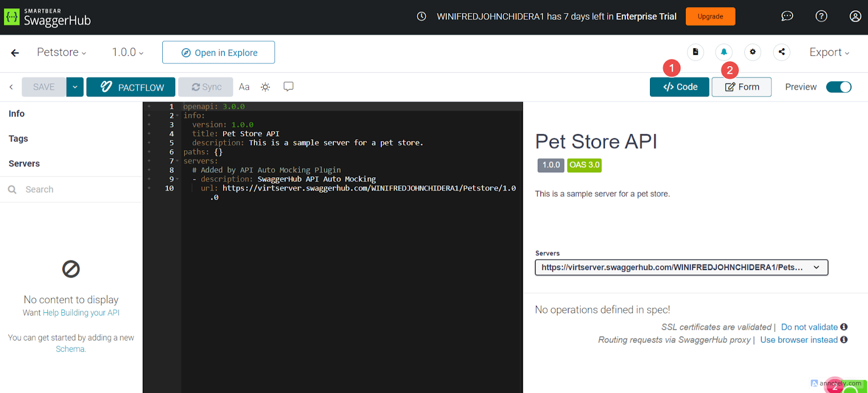Collapse the server entry fold on line 9
868x393 pixels.
coord(177,179)
